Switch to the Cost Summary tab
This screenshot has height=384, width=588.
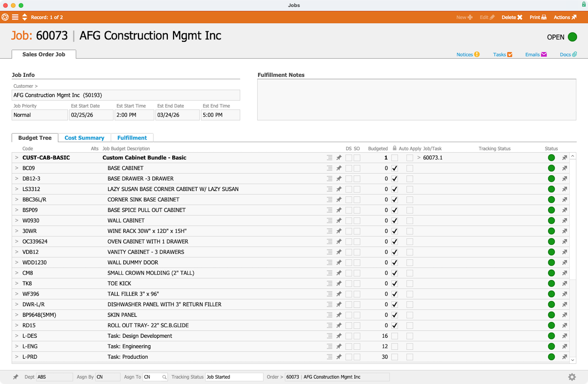[x=84, y=138]
